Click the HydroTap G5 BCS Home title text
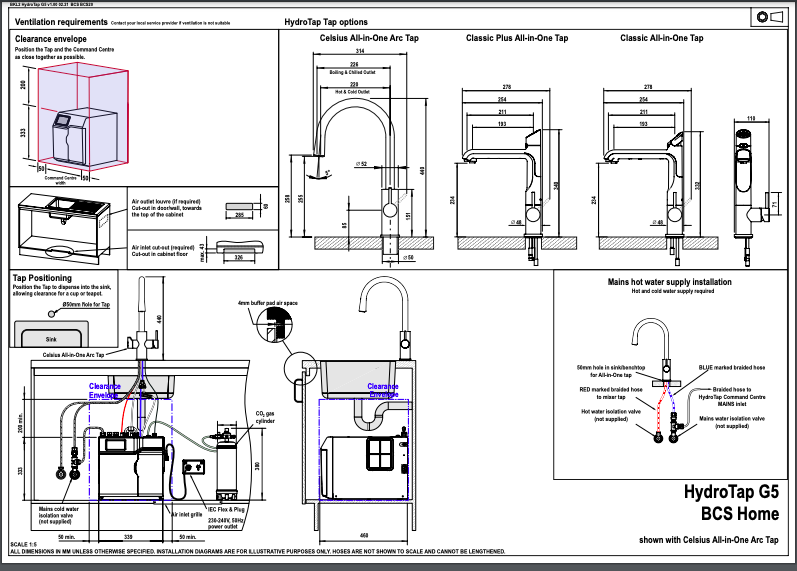Screen dimensions: 797x571 (730, 503)
